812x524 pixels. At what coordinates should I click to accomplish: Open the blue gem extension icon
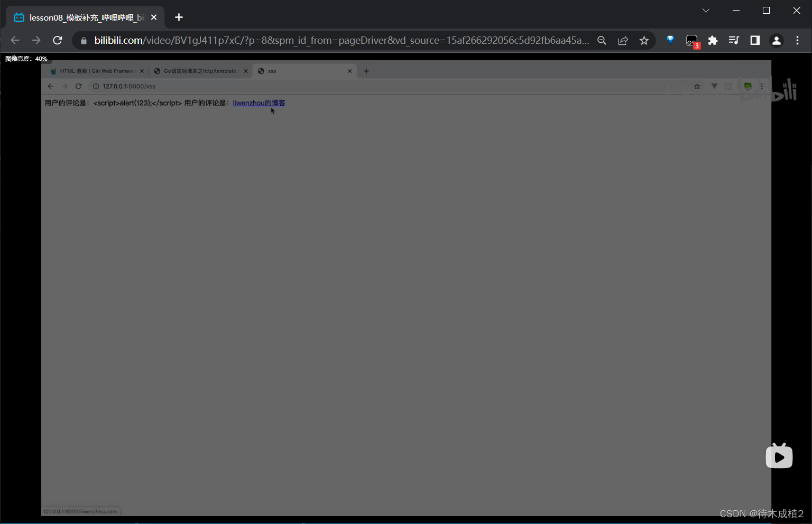click(x=670, y=40)
